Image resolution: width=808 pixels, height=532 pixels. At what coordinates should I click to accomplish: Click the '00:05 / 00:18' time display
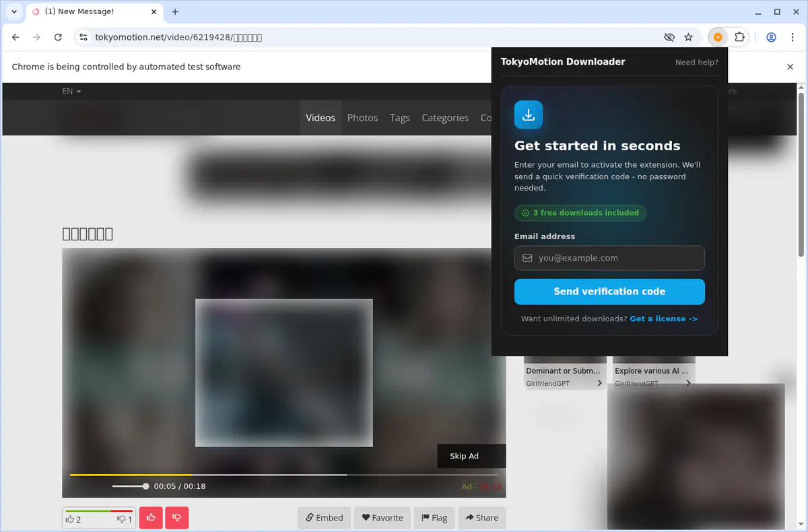[180, 486]
